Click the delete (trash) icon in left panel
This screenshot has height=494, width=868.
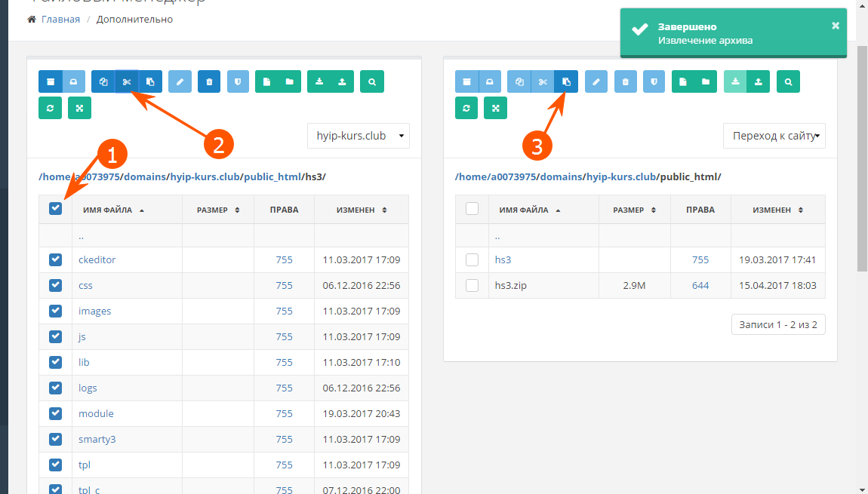pyautogui.click(x=209, y=81)
